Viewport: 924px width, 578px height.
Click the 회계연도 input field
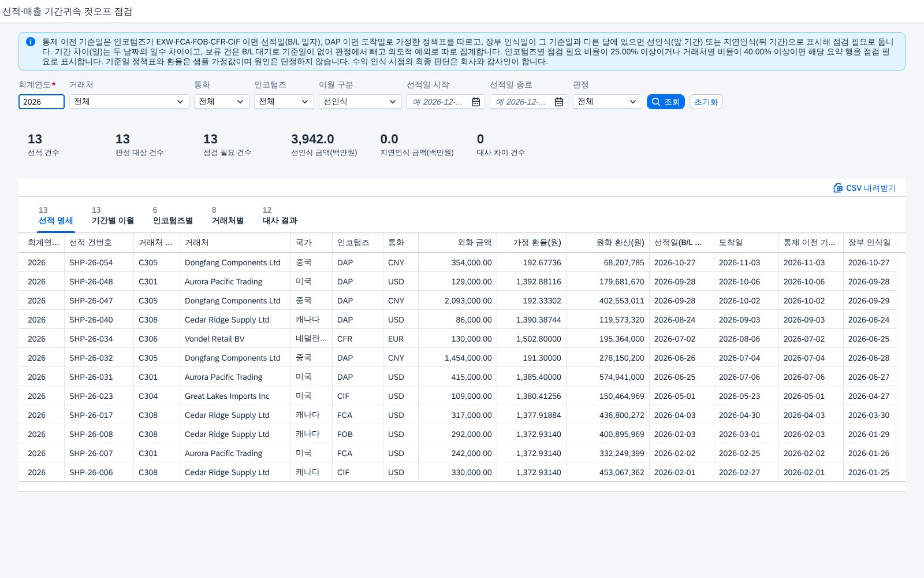click(42, 102)
